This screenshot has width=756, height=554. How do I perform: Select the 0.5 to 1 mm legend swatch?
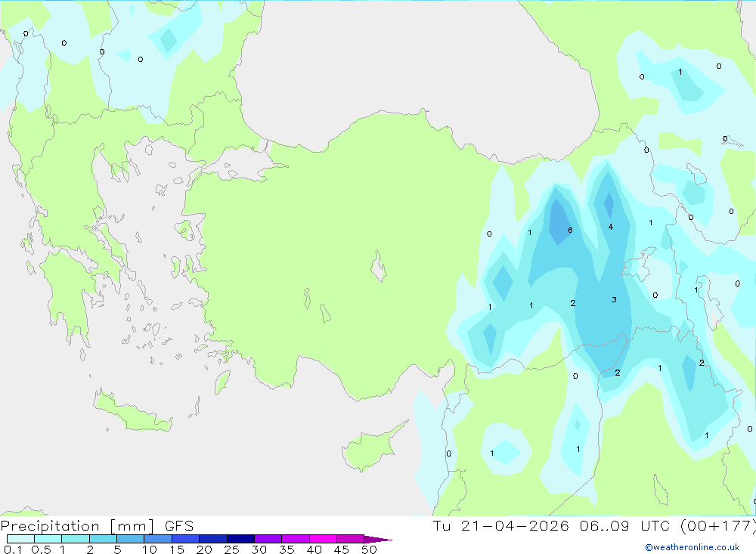coord(48,539)
